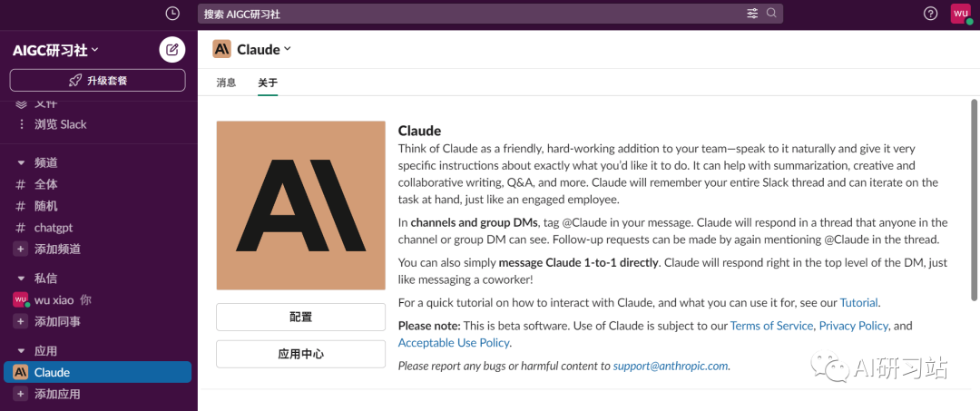Click the support@anthropic.com email link
980x411 pixels.
click(x=670, y=366)
